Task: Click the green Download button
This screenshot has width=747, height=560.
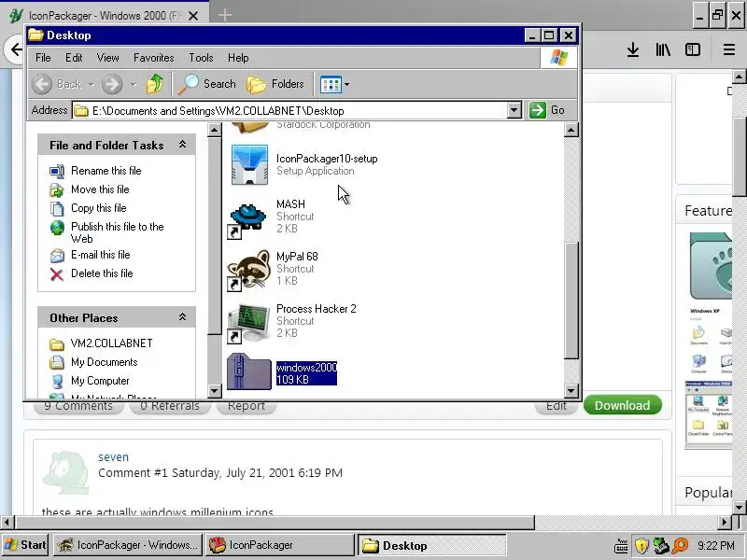Action: (x=622, y=405)
